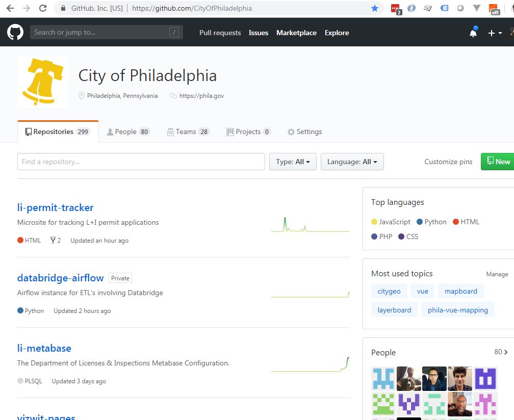Click the City of Philadelphia Liberty Bell avatar
The width and height of the screenshot is (514, 420).
(43, 82)
